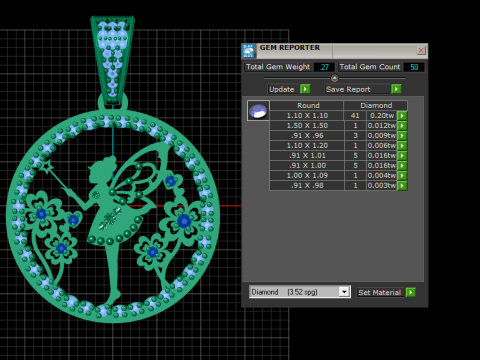
Task: Click the 0.006tw weight cell
Action: coord(382,146)
